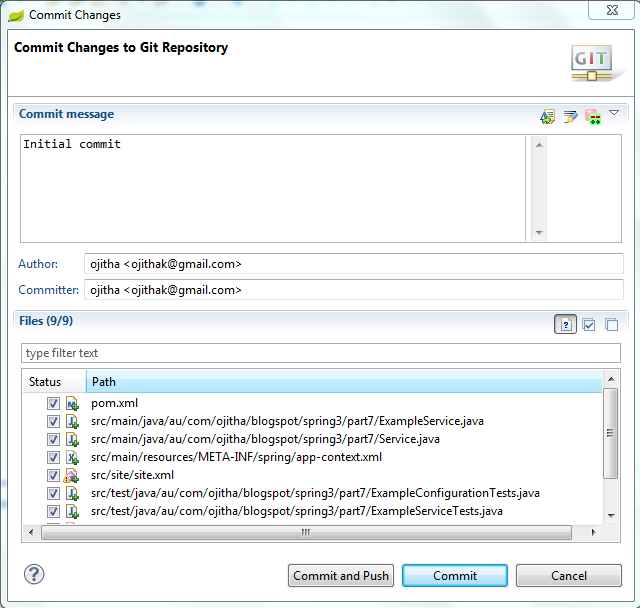Click the commit message scroll down arrow
Image resolution: width=640 pixels, height=608 pixels.
[539, 233]
